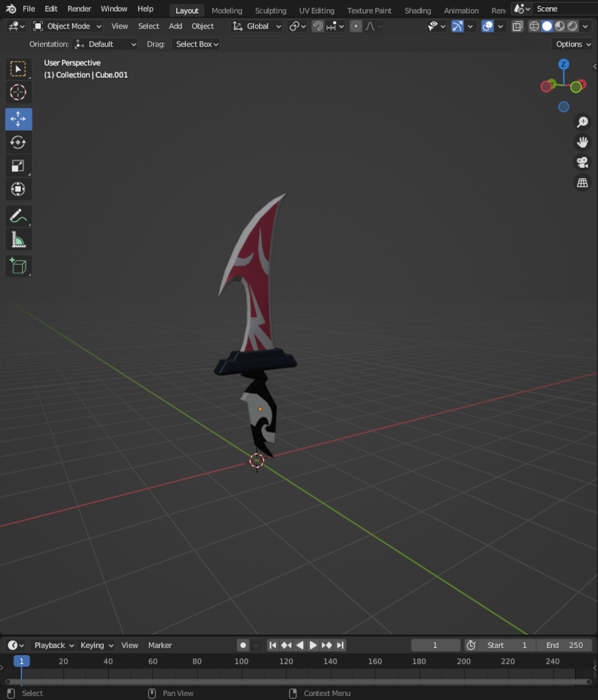Open the Object Mode dropdown
The height and width of the screenshot is (700, 598).
pyautogui.click(x=67, y=27)
